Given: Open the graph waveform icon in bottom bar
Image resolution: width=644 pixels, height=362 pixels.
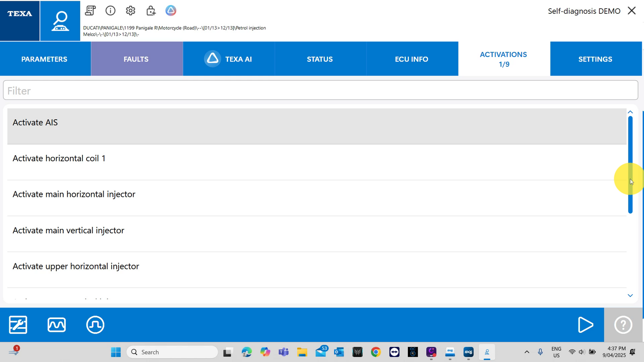Looking at the screenshot, I should click(x=57, y=325).
